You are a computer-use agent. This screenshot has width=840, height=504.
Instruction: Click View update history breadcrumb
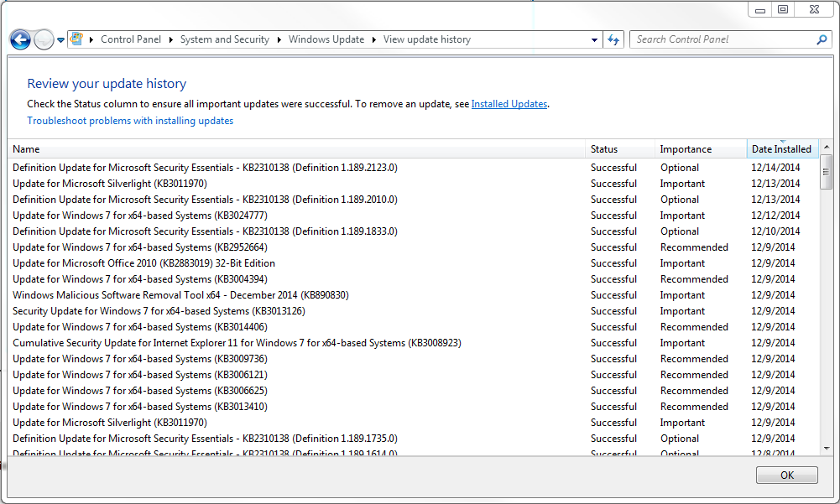pyautogui.click(x=427, y=39)
